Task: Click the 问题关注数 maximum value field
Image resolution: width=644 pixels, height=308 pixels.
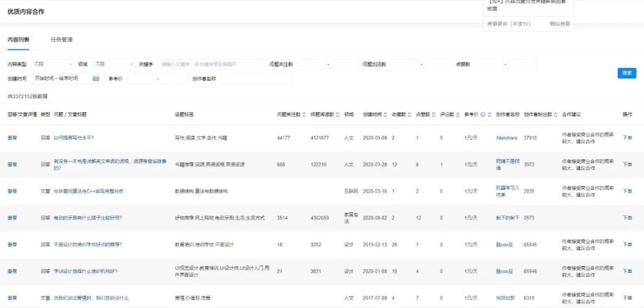Action: (345, 64)
